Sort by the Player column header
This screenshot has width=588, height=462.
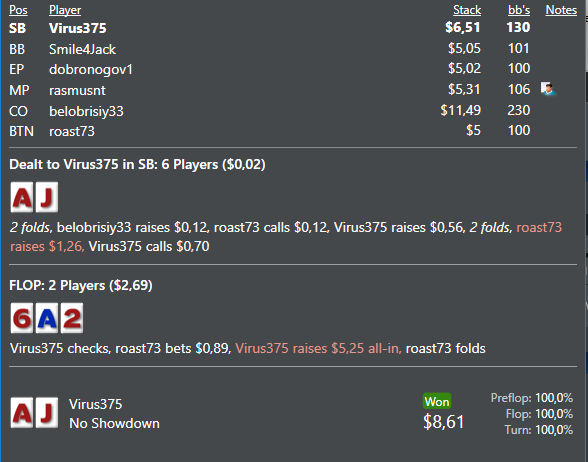coord(65,10)
